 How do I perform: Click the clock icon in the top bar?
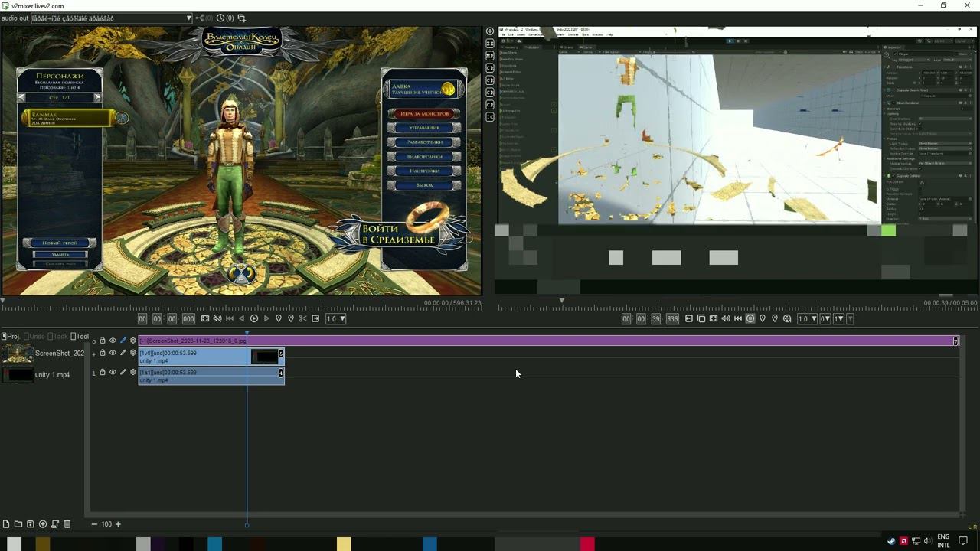tap(220, 18)
